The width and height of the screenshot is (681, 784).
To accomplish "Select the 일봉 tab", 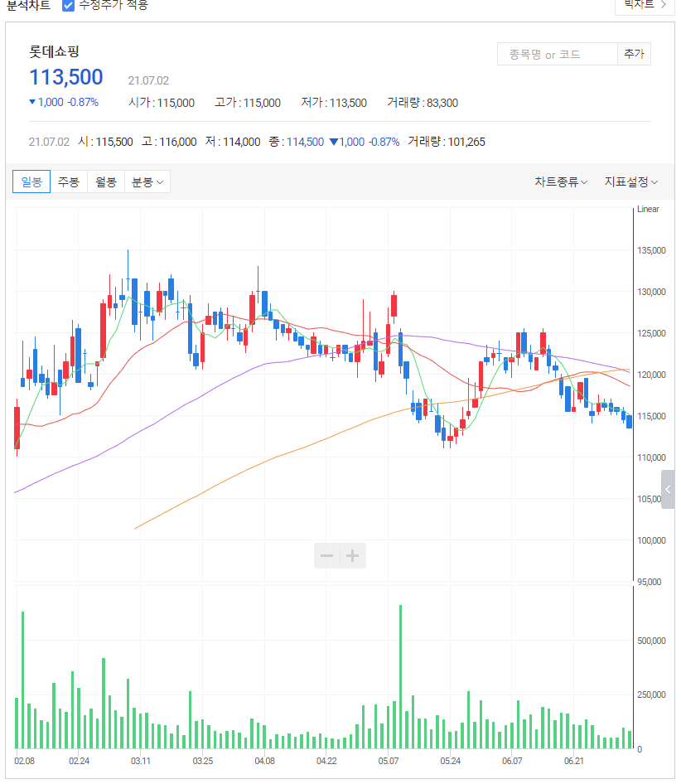I will pos(31,181).
